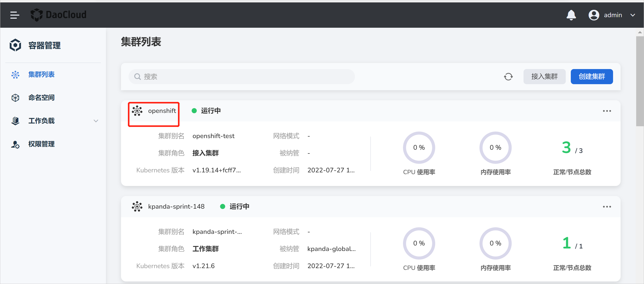
Task: Click the DaoCloud logo
Action: coord(58,15)
